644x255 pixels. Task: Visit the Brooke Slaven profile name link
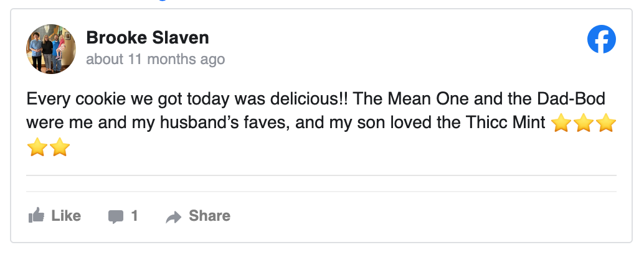coord(148,38)
